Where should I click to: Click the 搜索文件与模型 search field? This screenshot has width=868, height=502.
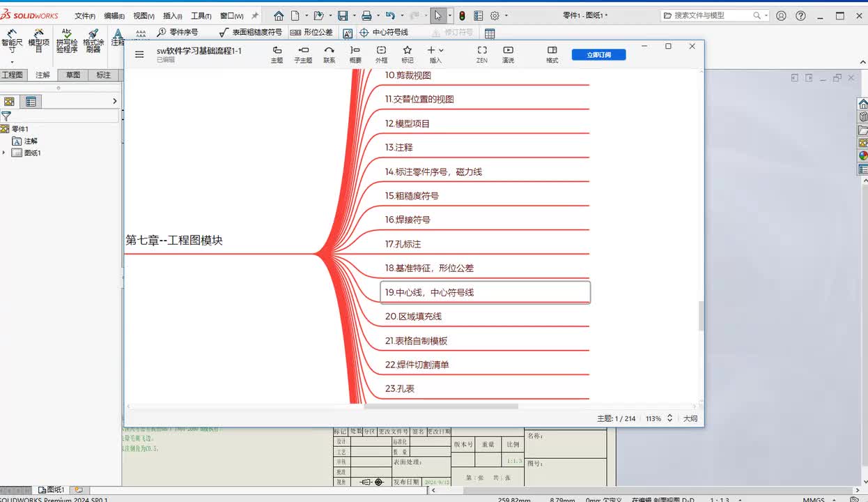click(x=713, y=15)
